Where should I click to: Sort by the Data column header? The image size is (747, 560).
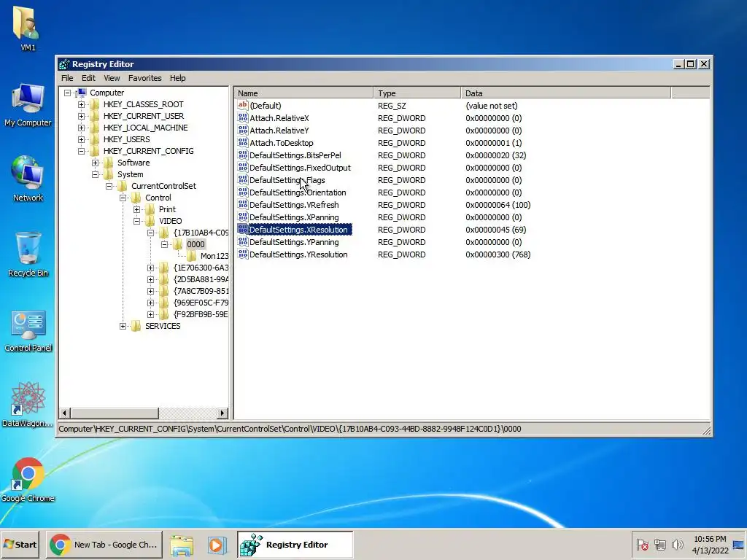tap(566, 93)
